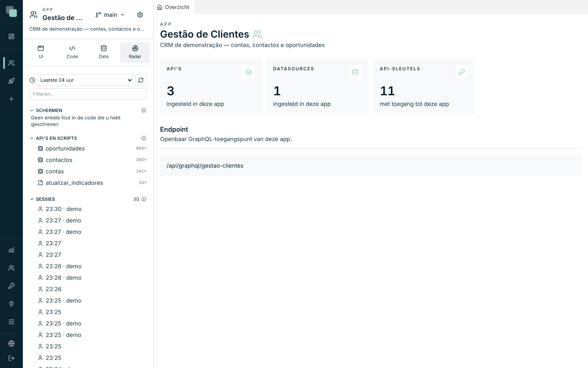The image size is (588, 368).
Task: Open the sliders settings icon
Action: click(11, 322)
